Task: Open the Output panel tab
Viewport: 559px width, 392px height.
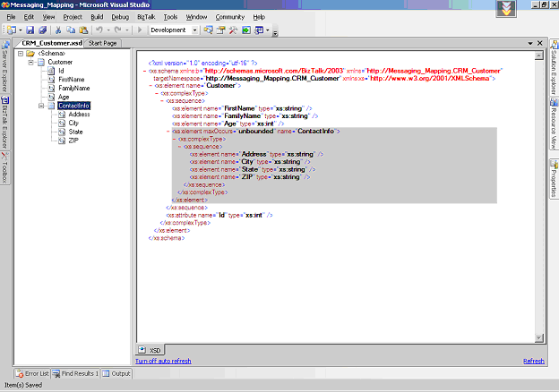Action: [x=116, y=373]
